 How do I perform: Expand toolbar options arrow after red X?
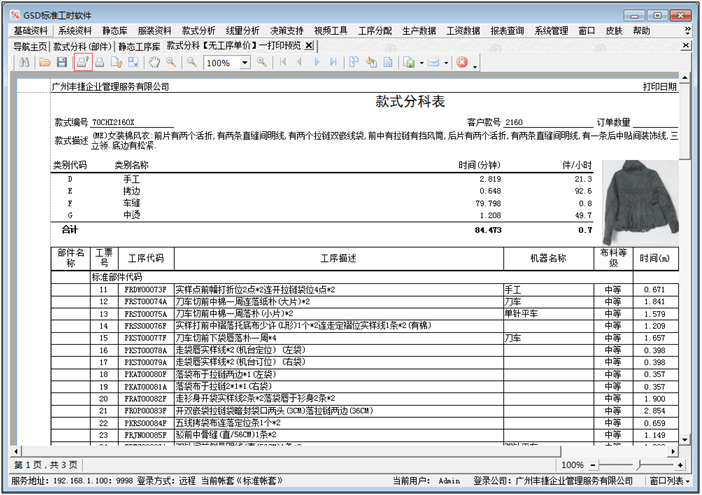pos(475,67)
